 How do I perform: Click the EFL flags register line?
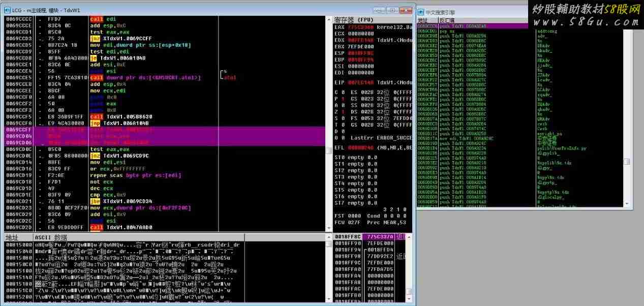(x=374, y=147)
